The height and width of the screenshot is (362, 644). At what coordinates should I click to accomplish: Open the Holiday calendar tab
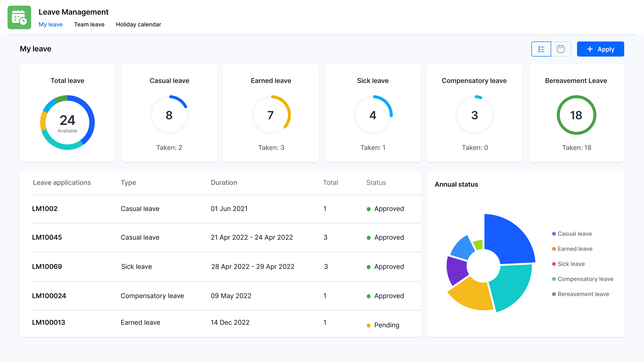point(138,25)
